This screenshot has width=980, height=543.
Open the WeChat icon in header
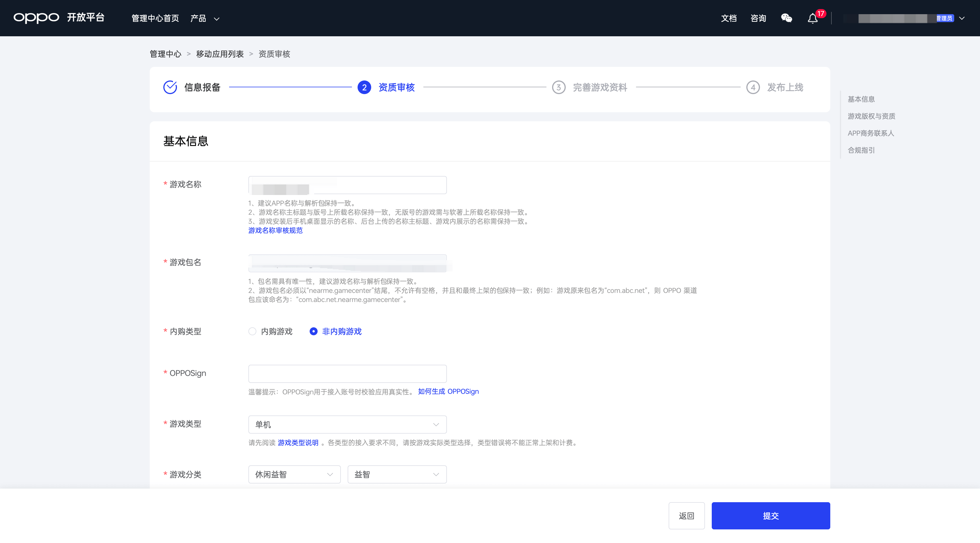[786, 18]
